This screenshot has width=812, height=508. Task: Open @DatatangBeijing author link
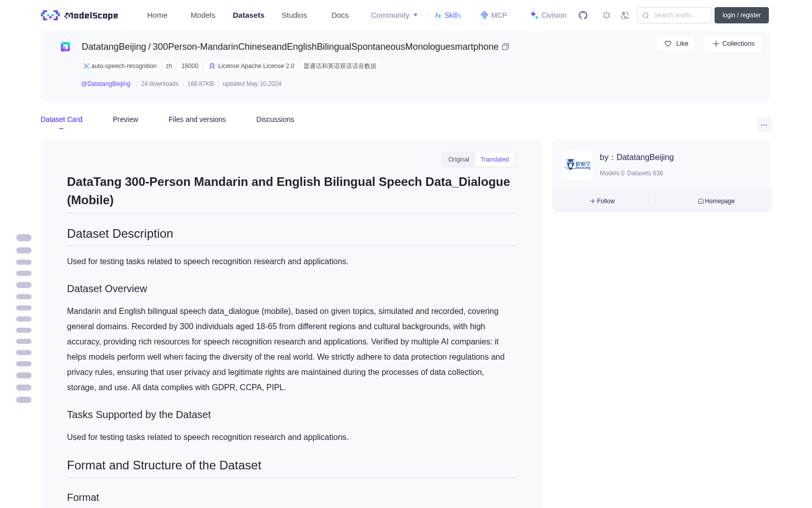tap(106, 84)
